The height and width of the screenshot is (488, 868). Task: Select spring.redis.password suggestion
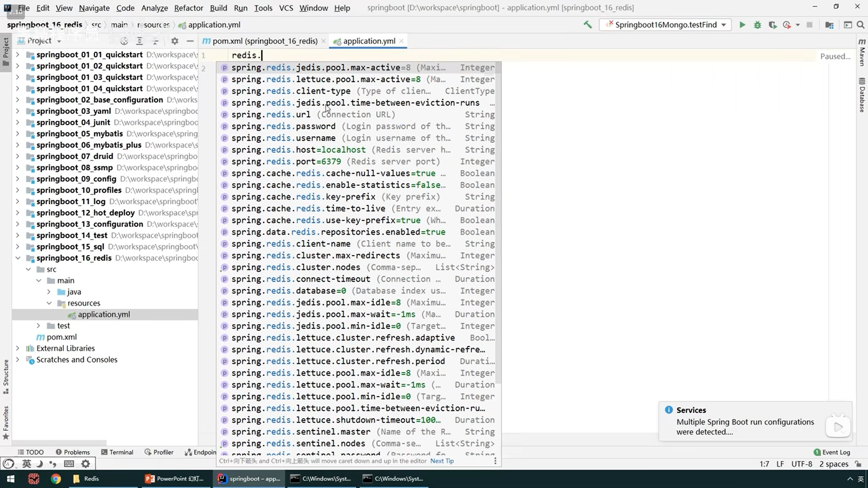(x=359, y=126)
